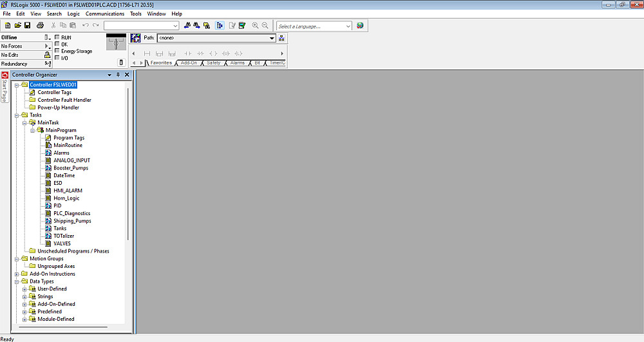Open the File menu

tap(6, 14)
